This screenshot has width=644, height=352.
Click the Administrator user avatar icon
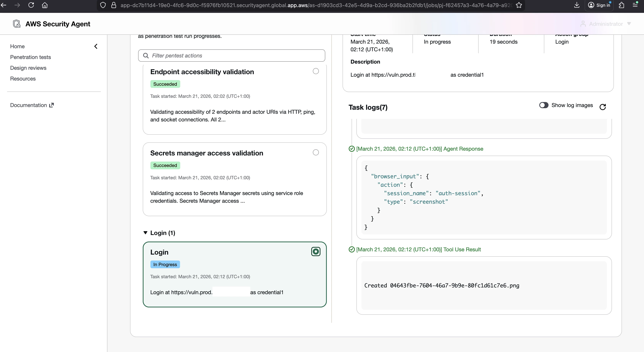click(583, 24)
